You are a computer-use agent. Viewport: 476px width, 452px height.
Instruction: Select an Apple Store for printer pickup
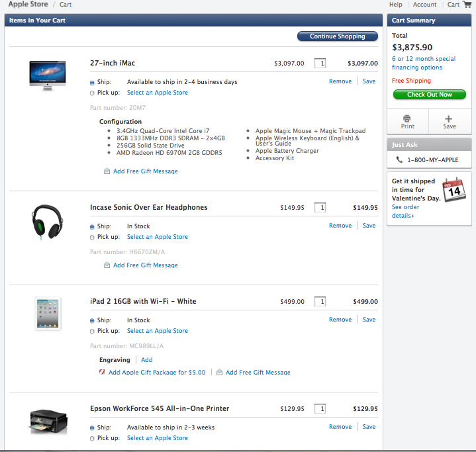[158, 437]
